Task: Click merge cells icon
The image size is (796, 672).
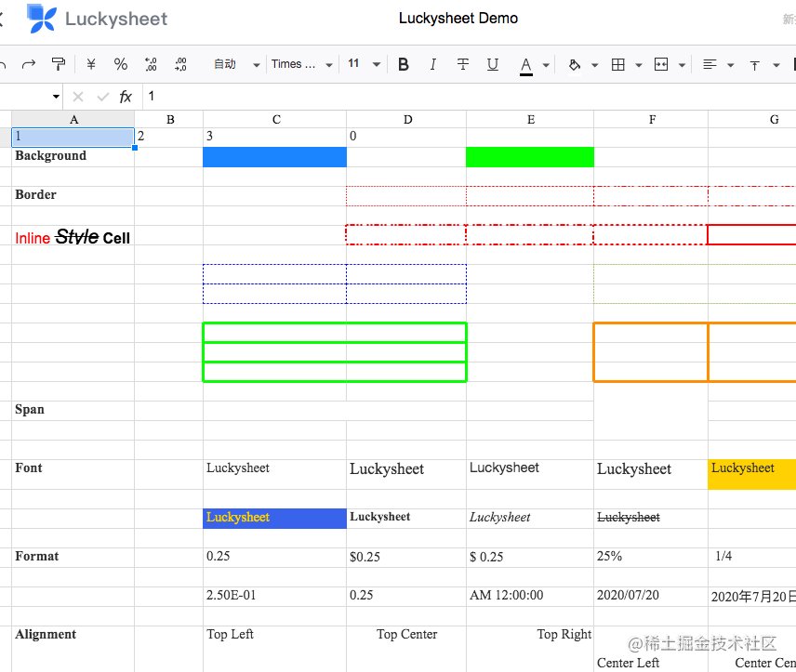Action: coord(661,64)
